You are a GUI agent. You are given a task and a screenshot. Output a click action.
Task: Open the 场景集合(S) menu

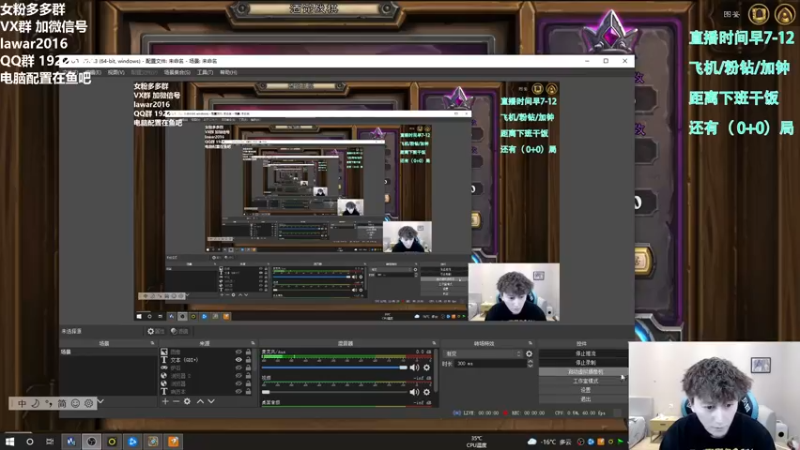[x=177, y=72]
